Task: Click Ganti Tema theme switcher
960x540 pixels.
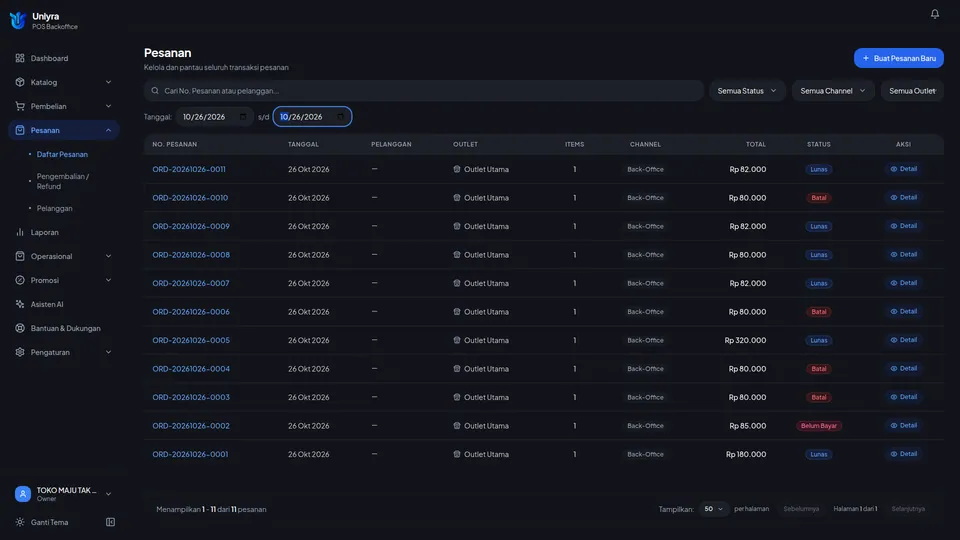Action: tap(50, 522)
